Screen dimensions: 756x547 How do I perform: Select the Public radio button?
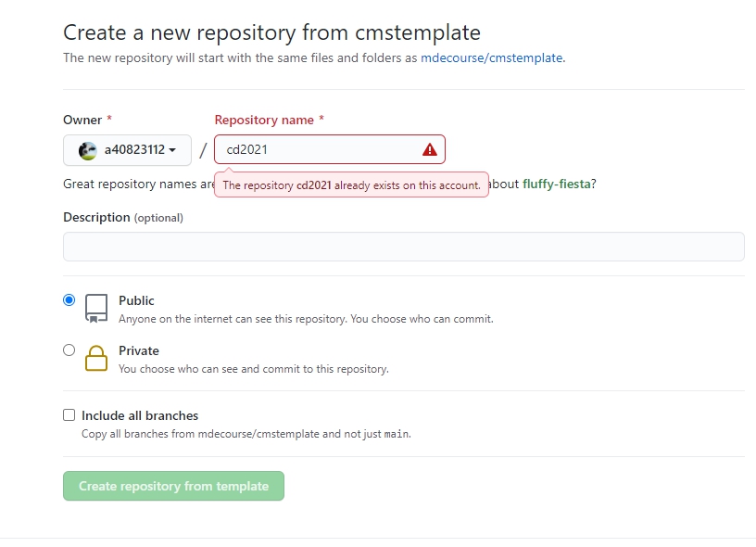coord(69,300)
